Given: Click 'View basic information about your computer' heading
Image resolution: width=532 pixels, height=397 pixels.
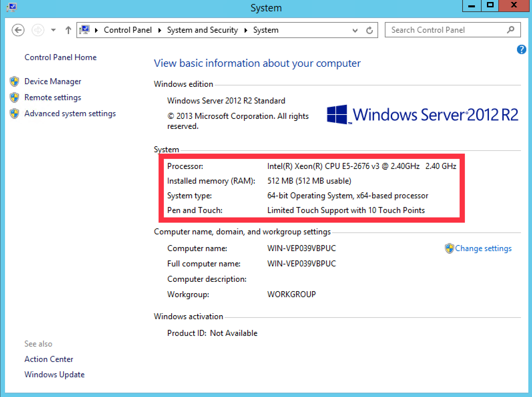Looking at the screenshot, I should (x=257, y=63).
